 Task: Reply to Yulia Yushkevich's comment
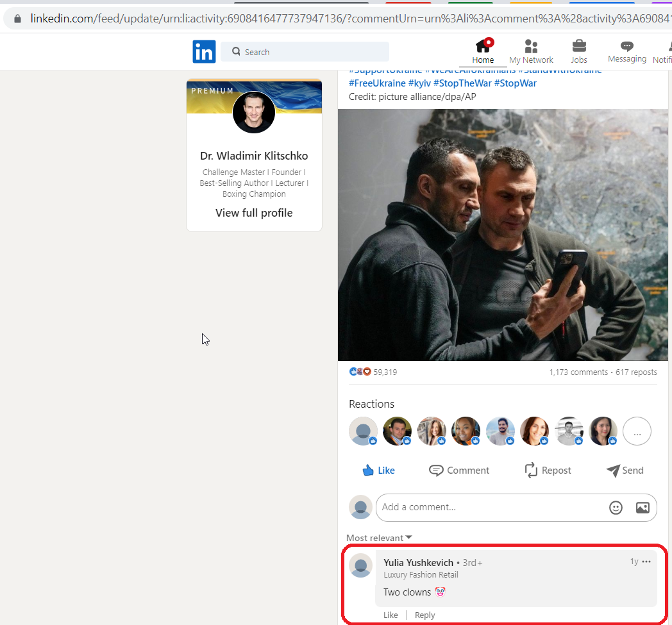[424, 615]
